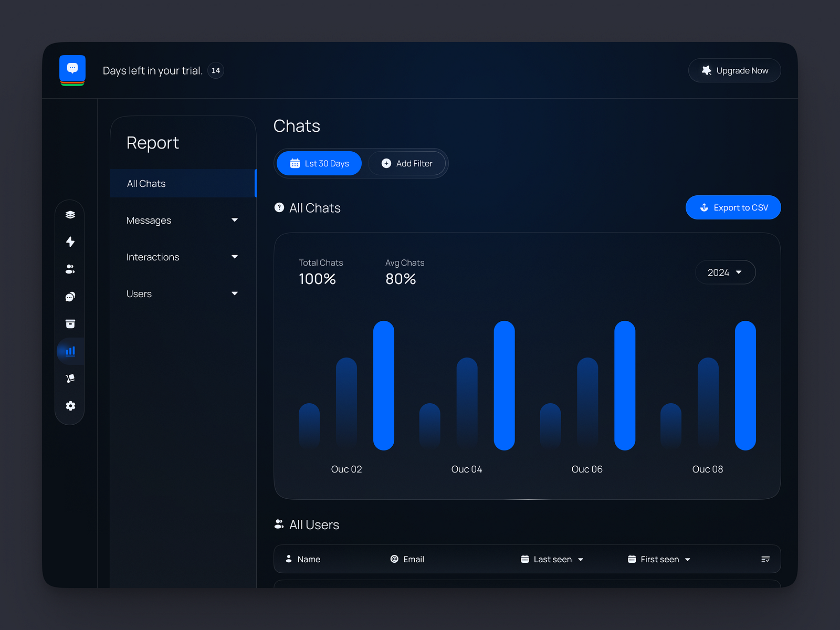
Task: Open the hand truck shipping icon
Action: coord(70,379)
